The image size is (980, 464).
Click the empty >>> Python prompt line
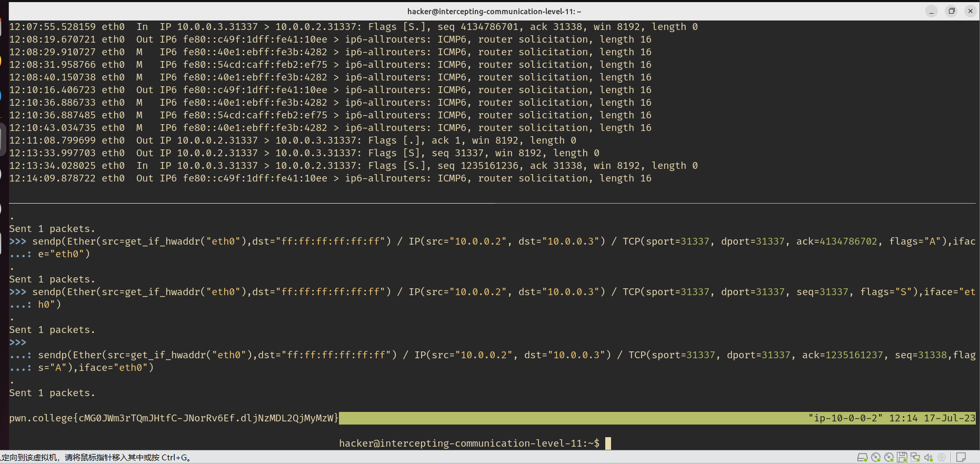click(x=18, y=342)
